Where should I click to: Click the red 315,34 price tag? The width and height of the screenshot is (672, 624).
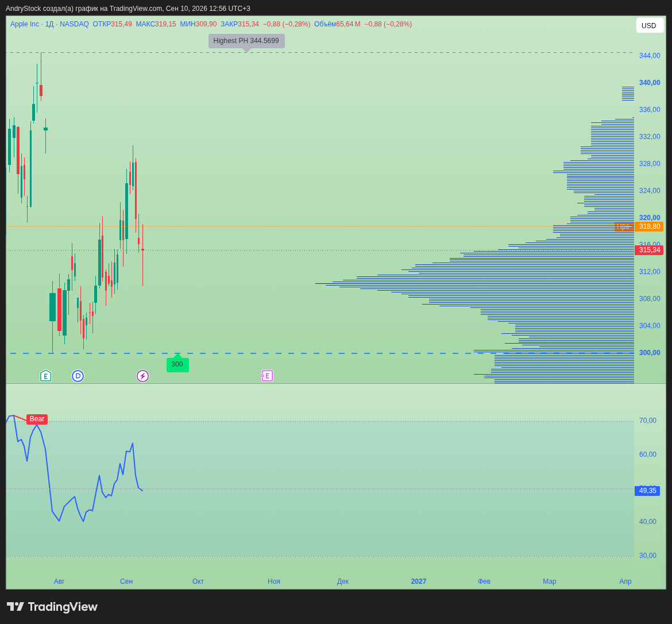[649, 250]
